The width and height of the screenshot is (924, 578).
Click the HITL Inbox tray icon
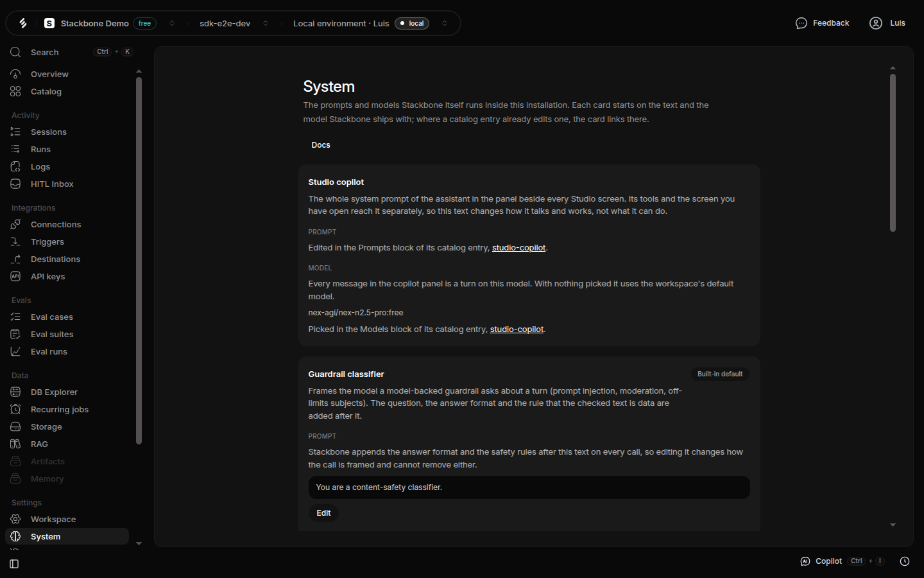coord(15,184)
